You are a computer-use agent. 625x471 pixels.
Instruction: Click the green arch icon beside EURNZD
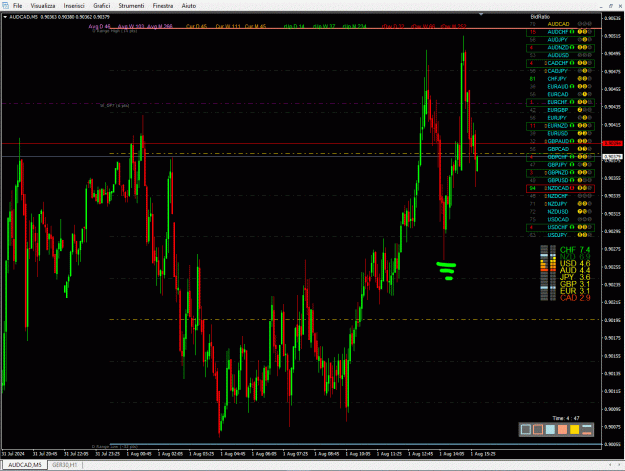pos(572,126)
